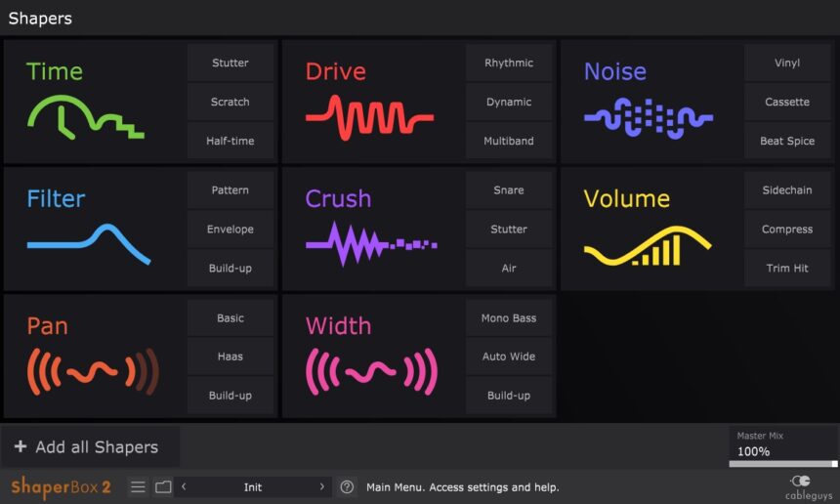Open the preset browser folder icon
The image size is (840, 504).
[x=163, y=486]
